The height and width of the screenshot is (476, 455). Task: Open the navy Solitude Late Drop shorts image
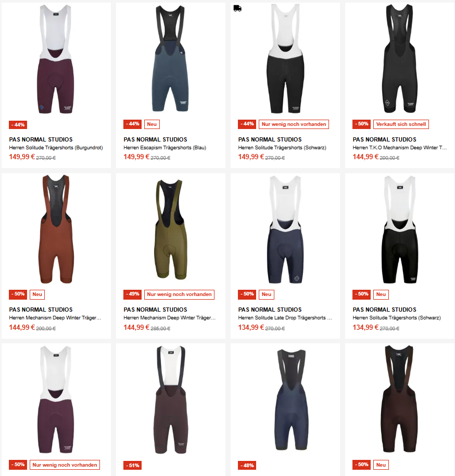285,229
